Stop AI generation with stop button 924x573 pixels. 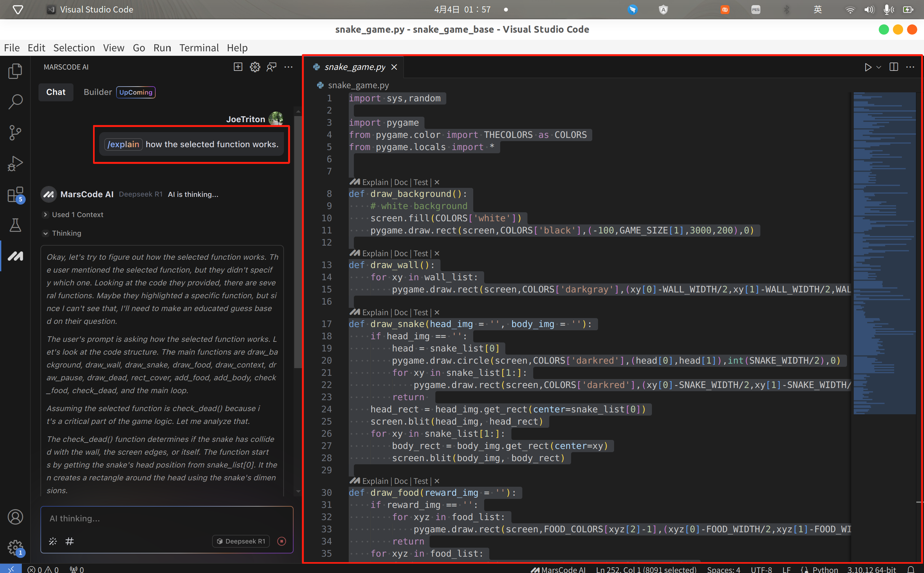click(281, 541)
